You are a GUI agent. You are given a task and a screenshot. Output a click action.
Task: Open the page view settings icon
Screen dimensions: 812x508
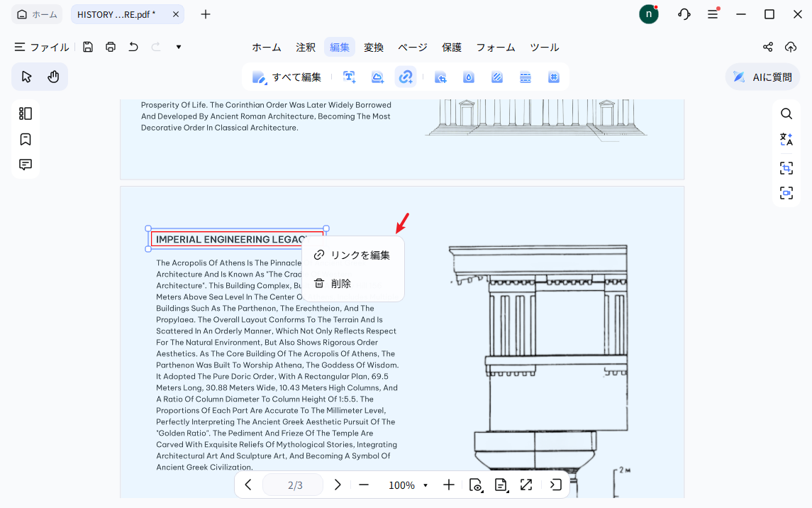point(476,485)
